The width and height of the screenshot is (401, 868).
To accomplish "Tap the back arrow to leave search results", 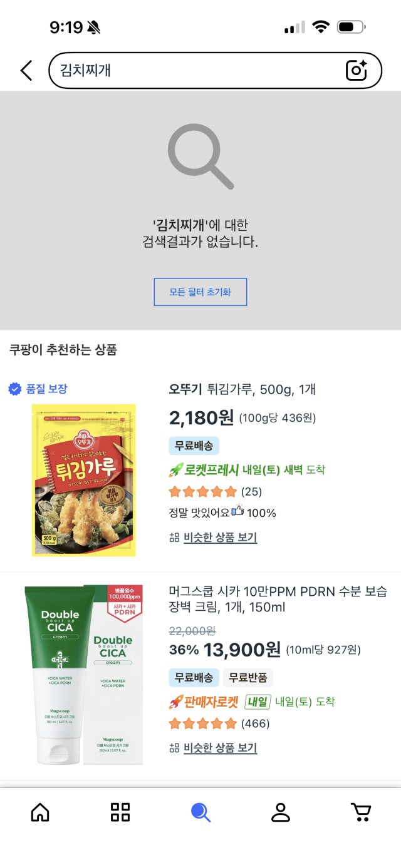I will pyautogui.click(x=25, y=70).
